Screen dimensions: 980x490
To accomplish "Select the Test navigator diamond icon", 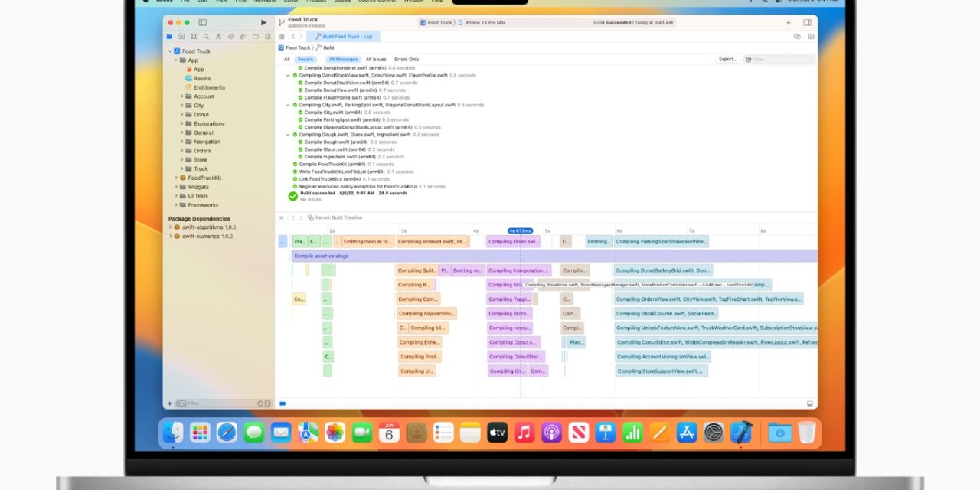I will [x=231, y=37].
